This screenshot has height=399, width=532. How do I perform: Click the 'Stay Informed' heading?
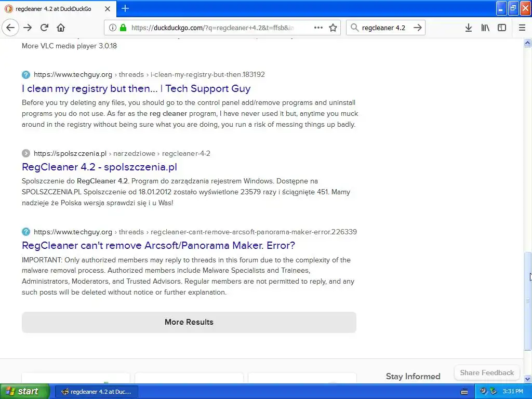[x=413, y=376]
